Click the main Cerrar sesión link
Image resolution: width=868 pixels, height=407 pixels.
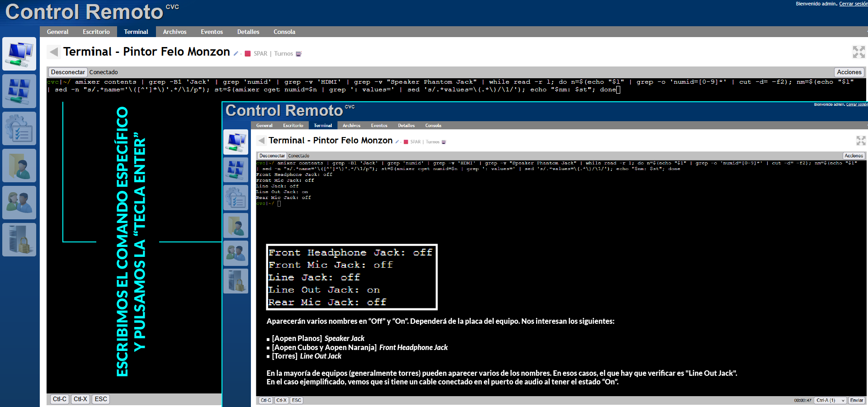(x=853, y=4)
